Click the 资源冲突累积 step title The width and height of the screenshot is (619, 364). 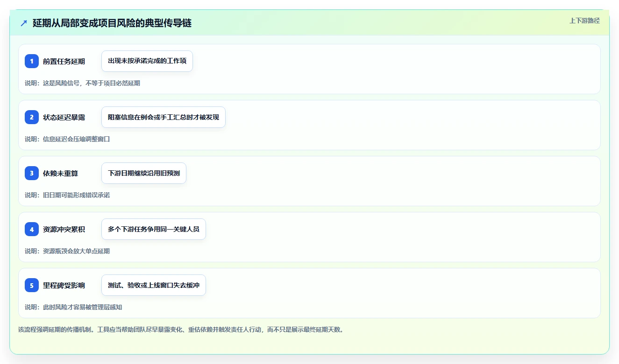64,229
